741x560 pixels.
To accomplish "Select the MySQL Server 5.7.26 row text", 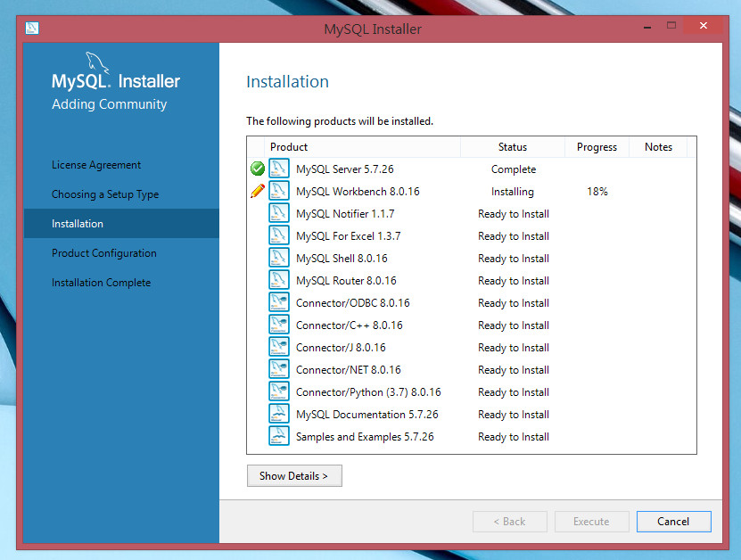I will [344, 169].
